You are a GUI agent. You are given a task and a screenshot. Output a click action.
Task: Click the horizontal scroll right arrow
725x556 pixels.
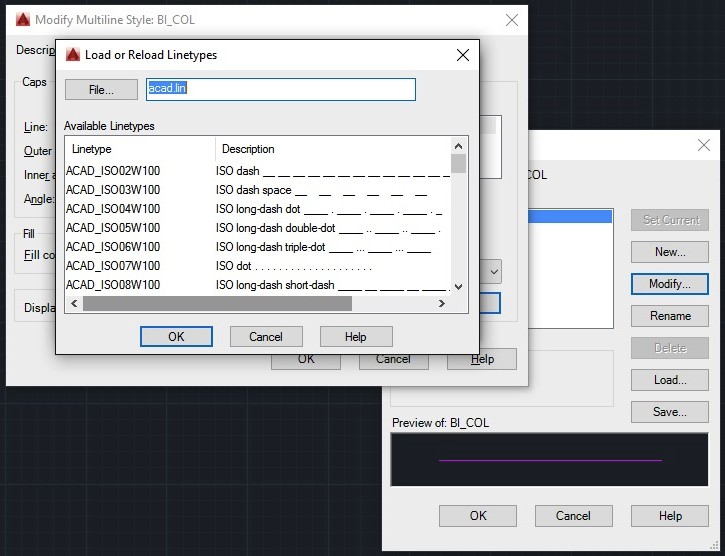click(442, 303)
